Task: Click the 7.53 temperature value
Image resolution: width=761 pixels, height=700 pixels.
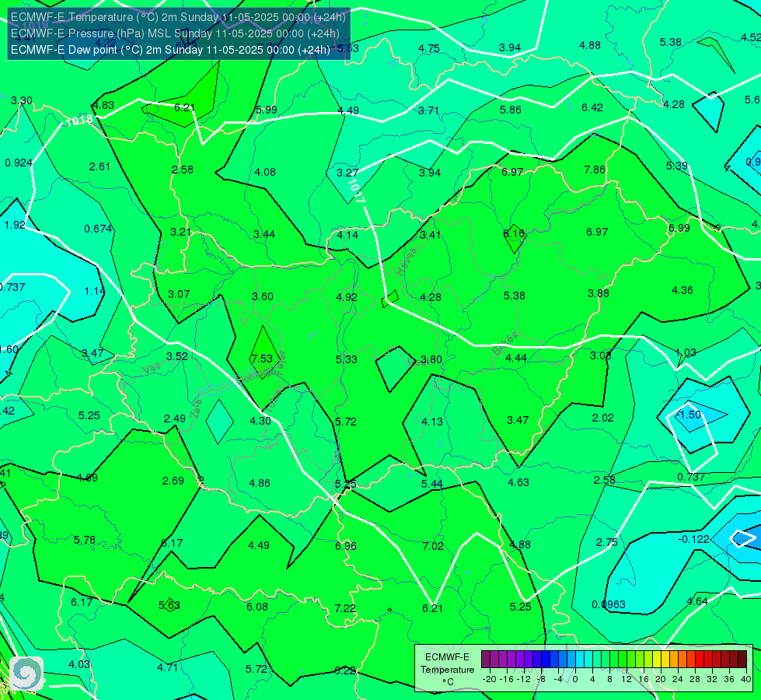Action: (262, 359)
